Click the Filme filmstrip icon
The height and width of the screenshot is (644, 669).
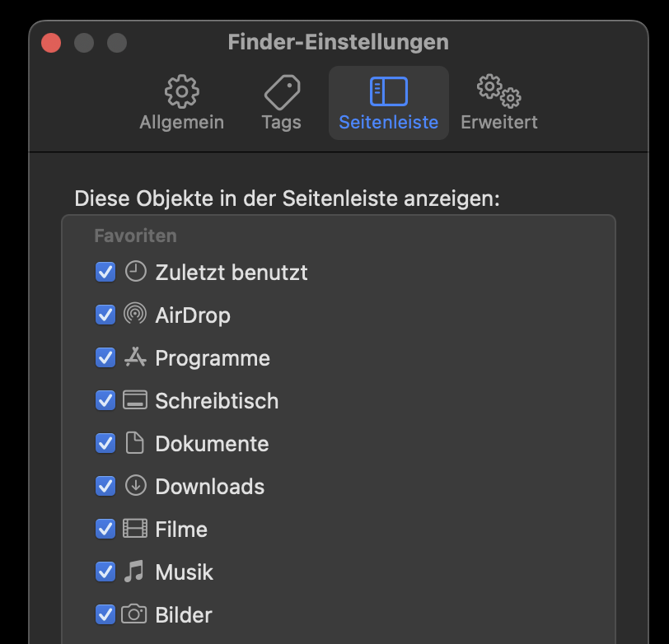[134, 529]
